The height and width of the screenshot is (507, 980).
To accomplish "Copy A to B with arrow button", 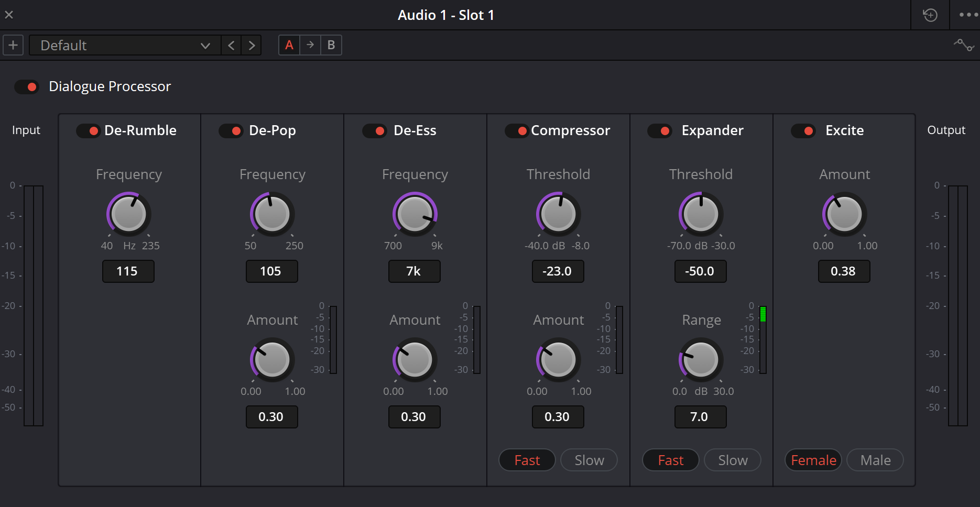I will tap(310, 45).
